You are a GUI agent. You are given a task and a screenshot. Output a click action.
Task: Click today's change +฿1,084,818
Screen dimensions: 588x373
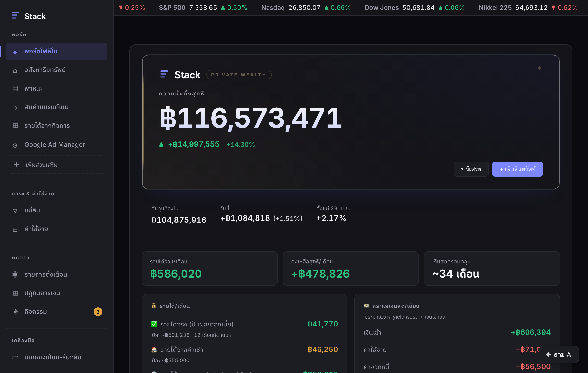[245, 218]
